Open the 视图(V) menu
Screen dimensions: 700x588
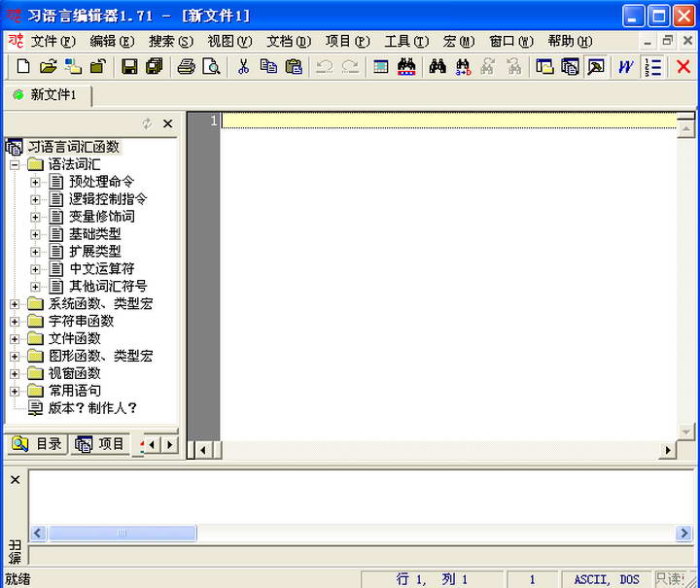[x=229, y=42]
